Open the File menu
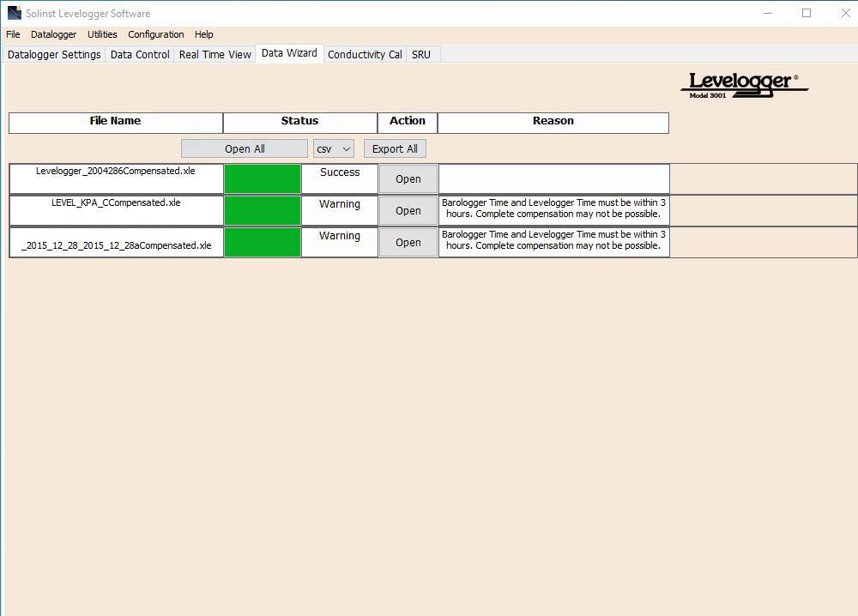The height and width of the screenshot is (616, 858). click(13, 34)
